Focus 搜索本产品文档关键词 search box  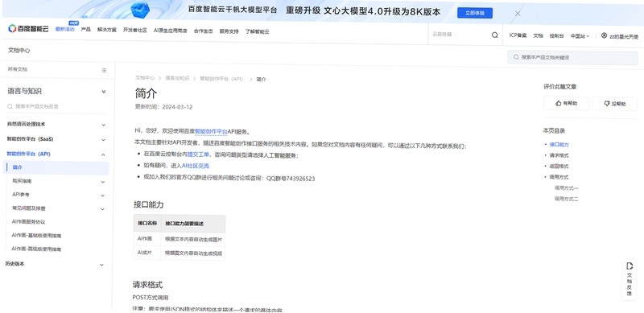(572, 58)
